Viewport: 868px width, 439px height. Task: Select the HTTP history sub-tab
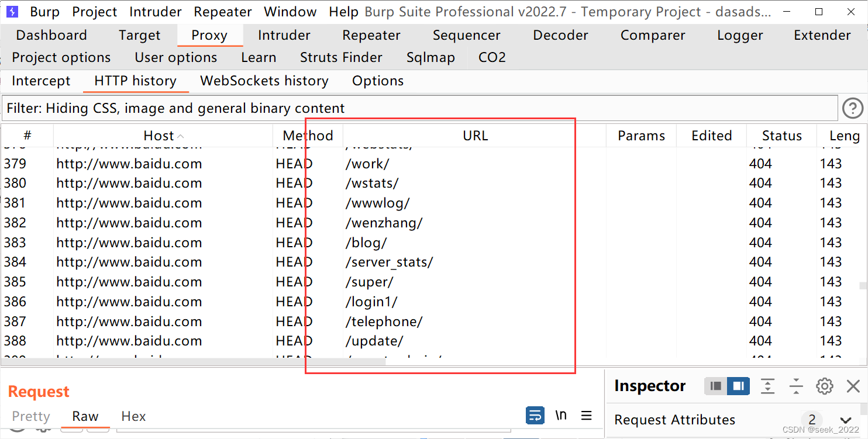[x=135, y=81]
